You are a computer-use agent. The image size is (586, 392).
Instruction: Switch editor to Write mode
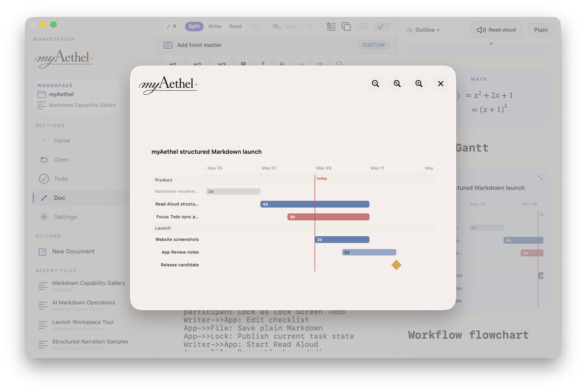point(215,26)
